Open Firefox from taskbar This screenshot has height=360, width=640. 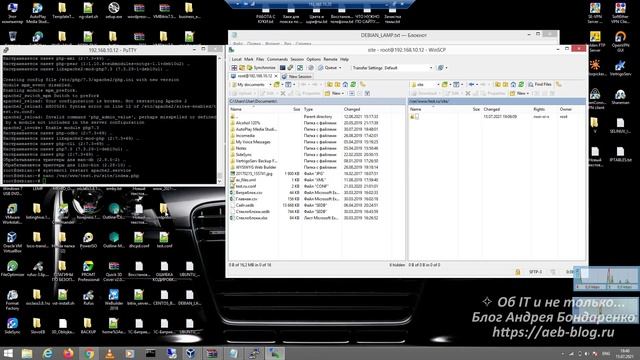point(68,353)
